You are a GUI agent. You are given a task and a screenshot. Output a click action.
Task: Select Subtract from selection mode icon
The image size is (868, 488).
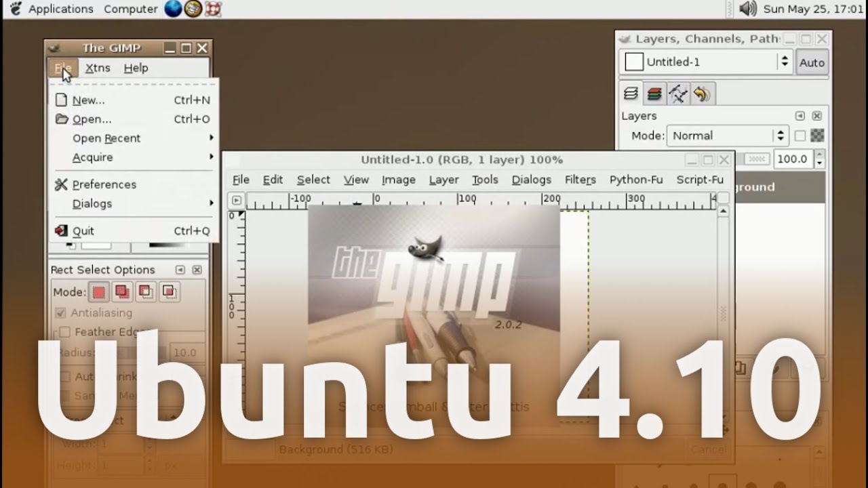coord(145,292)
